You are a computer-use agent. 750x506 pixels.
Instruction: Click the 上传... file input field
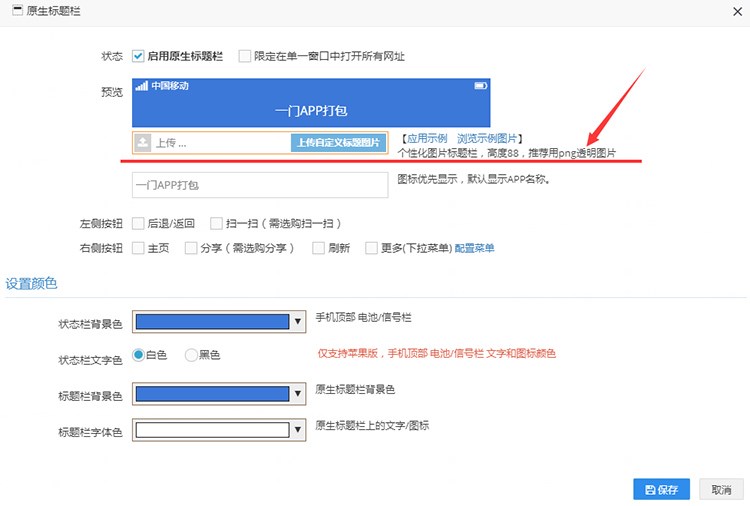[x=260, y=143]
